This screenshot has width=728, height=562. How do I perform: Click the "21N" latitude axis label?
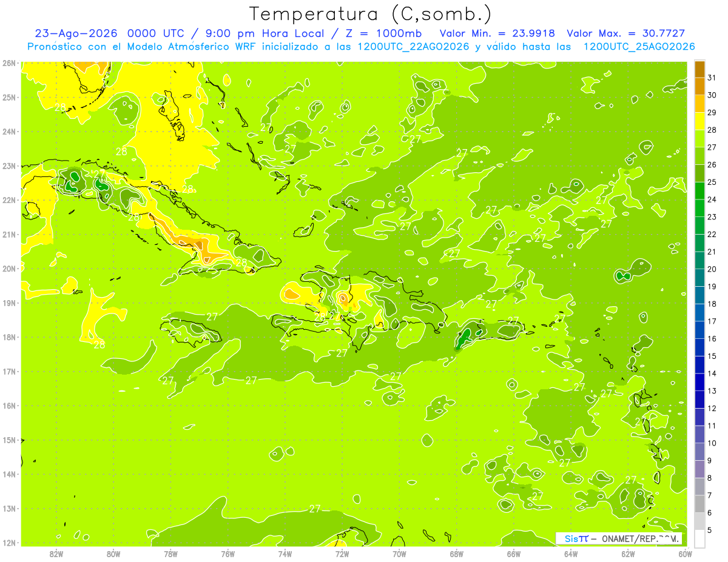[8, 235]
